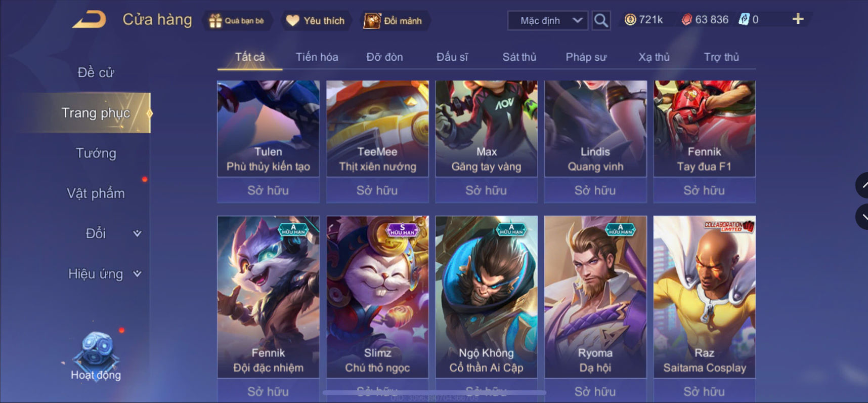This screenshot has height=403, width=868.
Task: Select Tướng in the left sidebar
Action: (96, 153)
